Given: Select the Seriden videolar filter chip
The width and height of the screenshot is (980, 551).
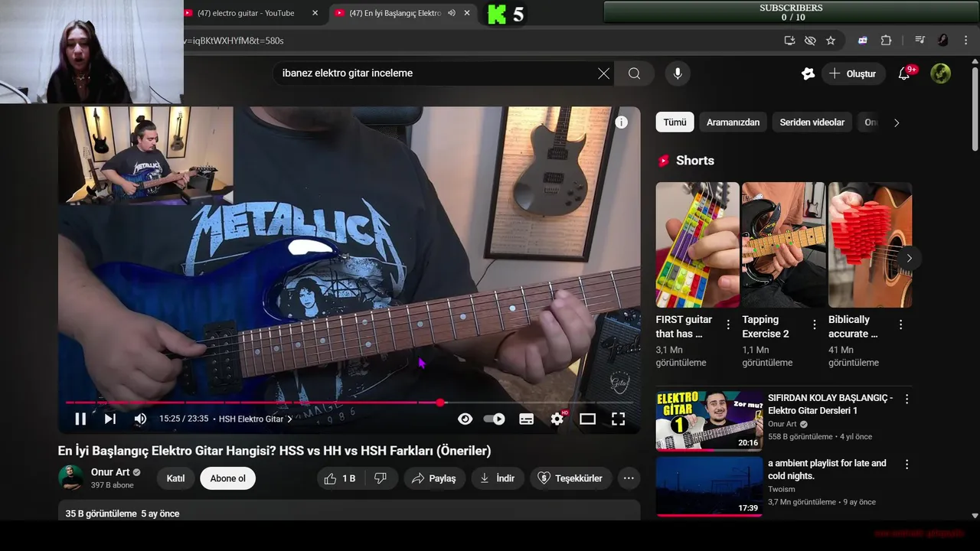Looking at the screenshot, I should 812,122.
